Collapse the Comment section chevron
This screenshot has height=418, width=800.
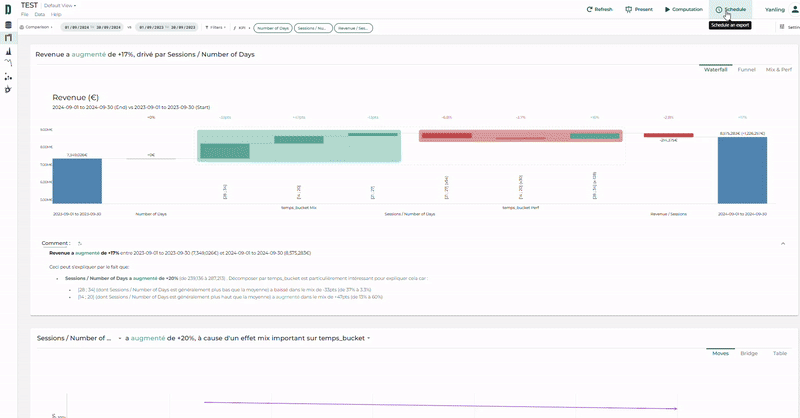coord(783,243)
